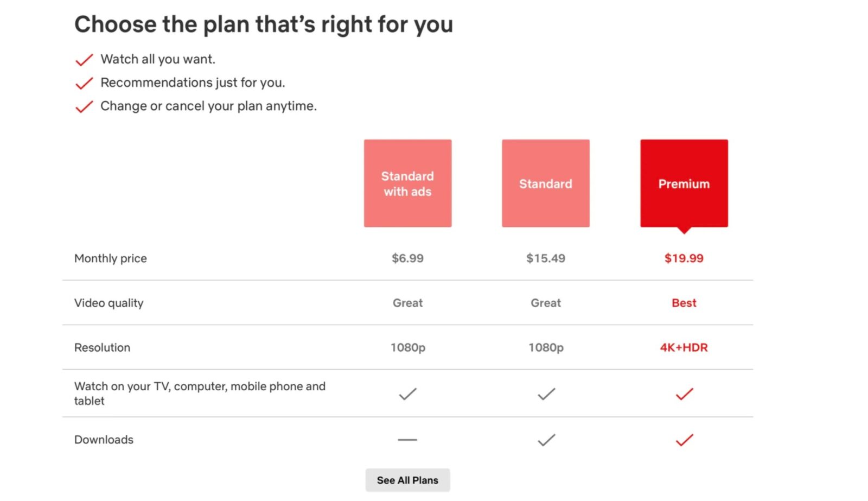Click Premium plan red device support checkmark
Image resolution: width=868 pixels, height=501 pixels.
(684, 394)
